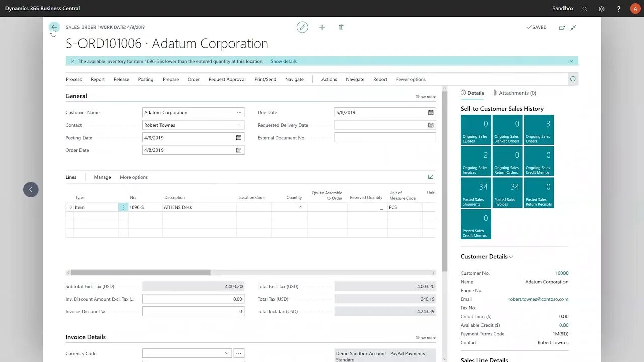Switch to the Attachments (0) tab
The image size is (644, 362).
point(515,93)
